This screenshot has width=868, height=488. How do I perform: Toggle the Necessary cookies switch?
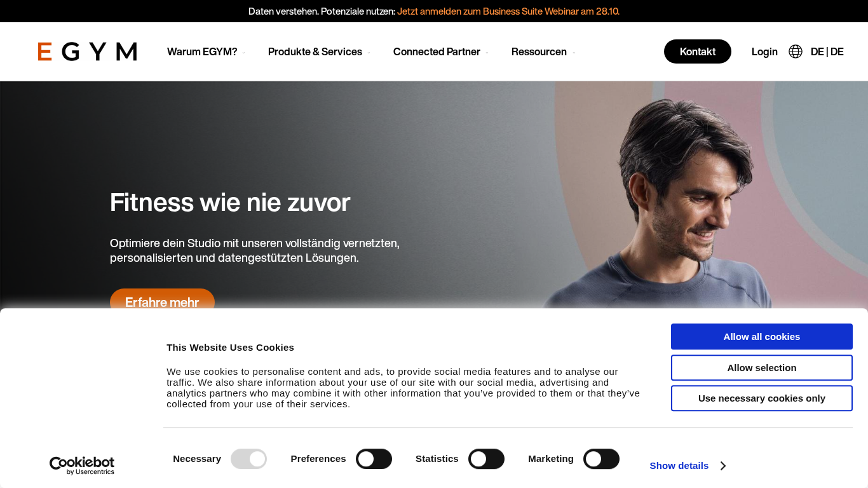click(248, 459)
